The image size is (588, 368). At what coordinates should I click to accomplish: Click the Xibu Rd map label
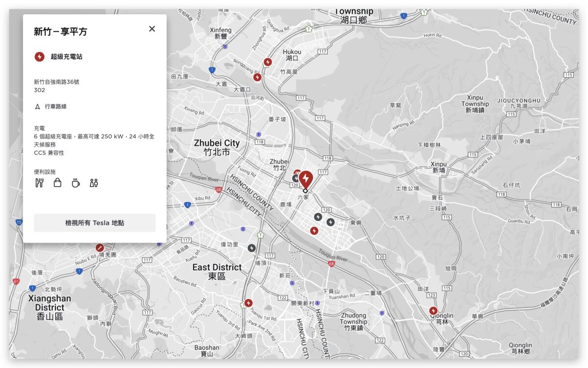click(x=202, y=198)
